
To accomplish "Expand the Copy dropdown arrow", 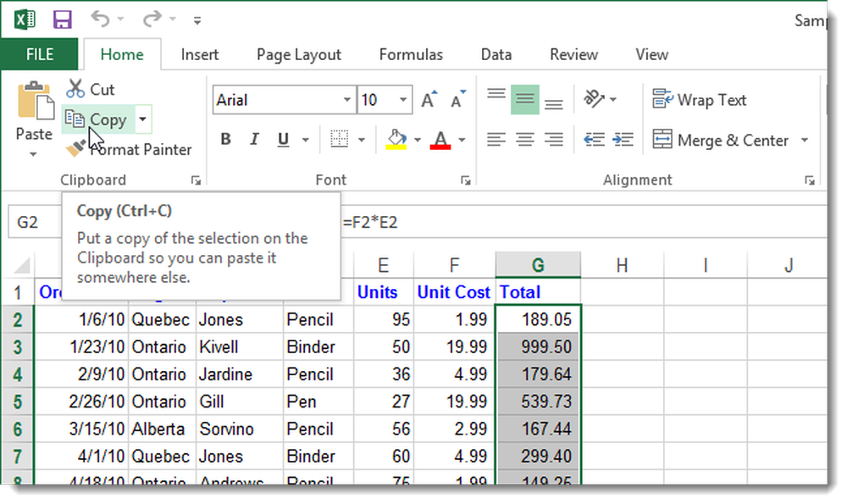I will tap(142, 119).
